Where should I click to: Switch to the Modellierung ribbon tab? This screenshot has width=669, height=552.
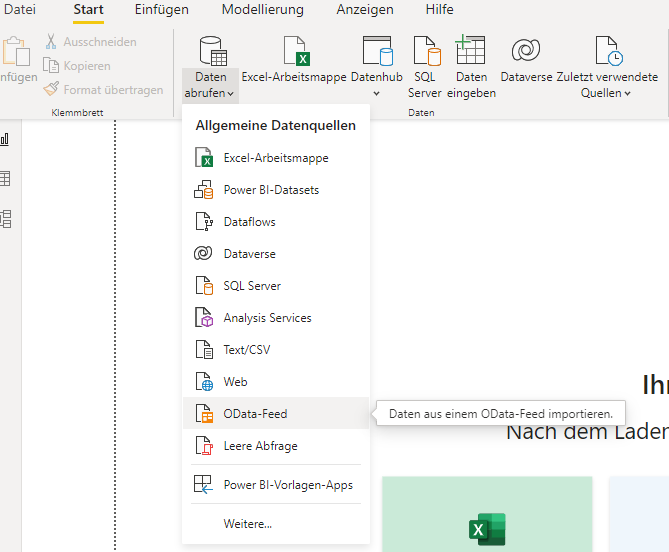(262, 10)
